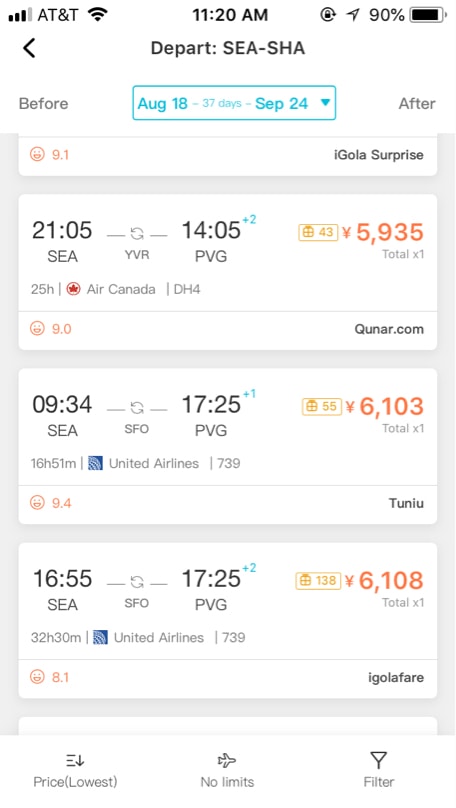This screenshot has width=456, height=808.
Task: Go to the After dates
Action: tap(417, 104)
